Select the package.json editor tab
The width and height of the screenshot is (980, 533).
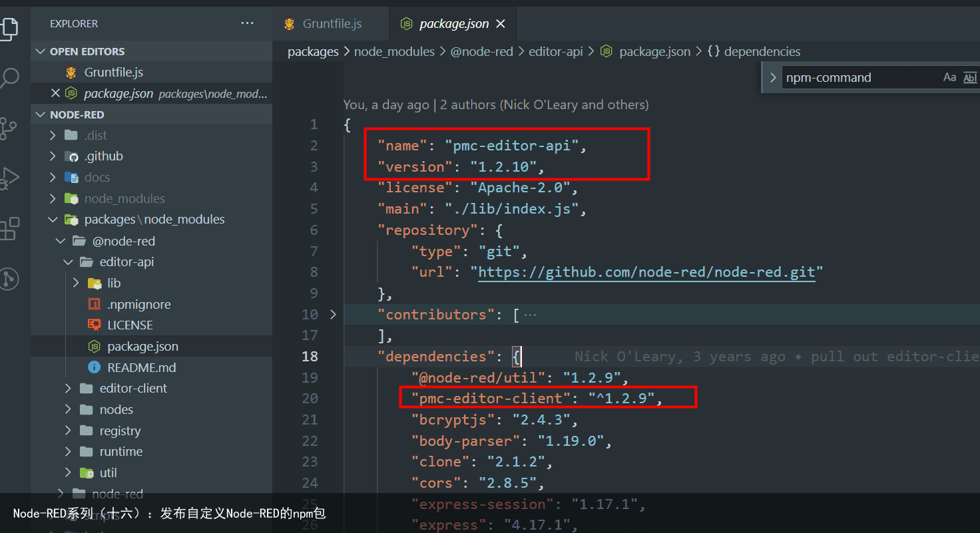(x=454, y=24)
